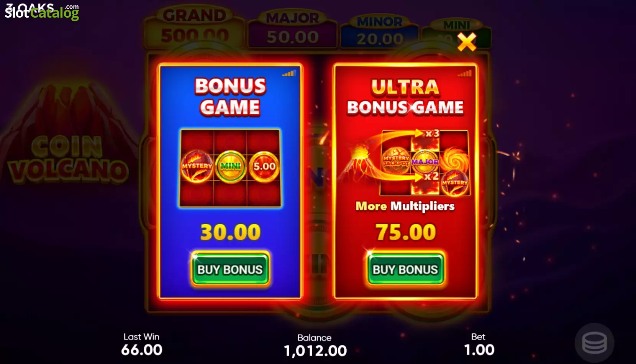
Task: Click the 5.00 coin symbol
Action: coord(264,166)
